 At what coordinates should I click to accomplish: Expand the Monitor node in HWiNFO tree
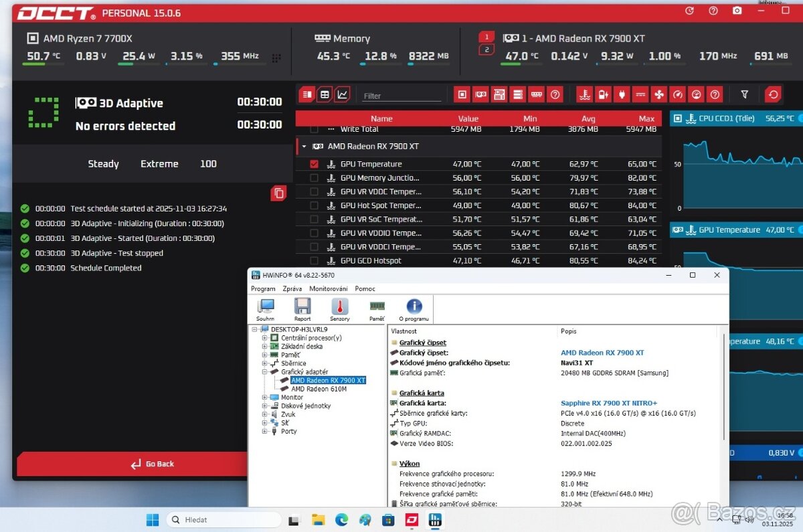265,397
